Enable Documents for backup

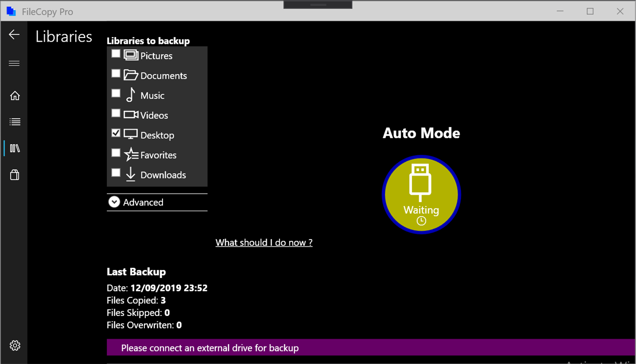coord(115,73)
